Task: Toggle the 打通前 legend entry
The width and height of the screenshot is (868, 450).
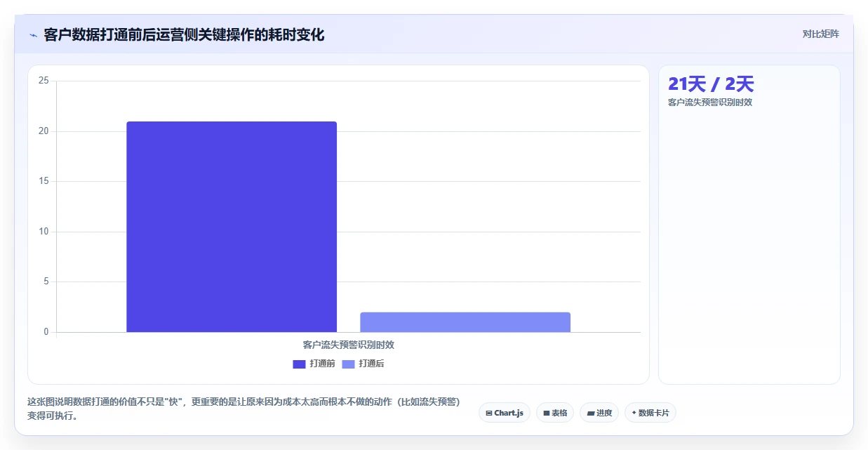Action: (x=314, y=364)
